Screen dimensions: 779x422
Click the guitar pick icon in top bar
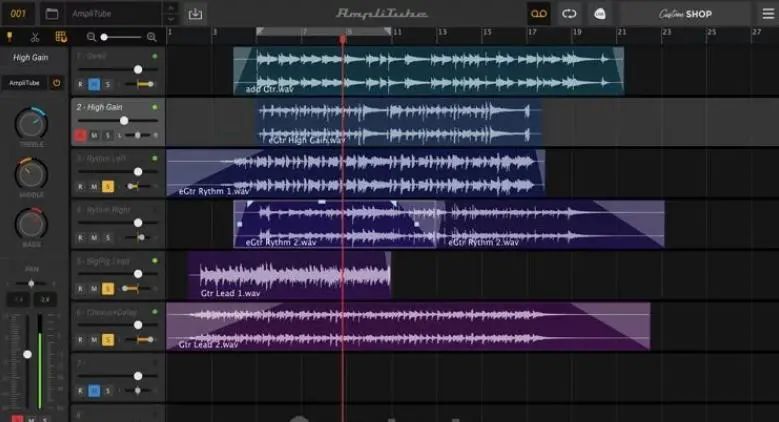click(600, 14)
